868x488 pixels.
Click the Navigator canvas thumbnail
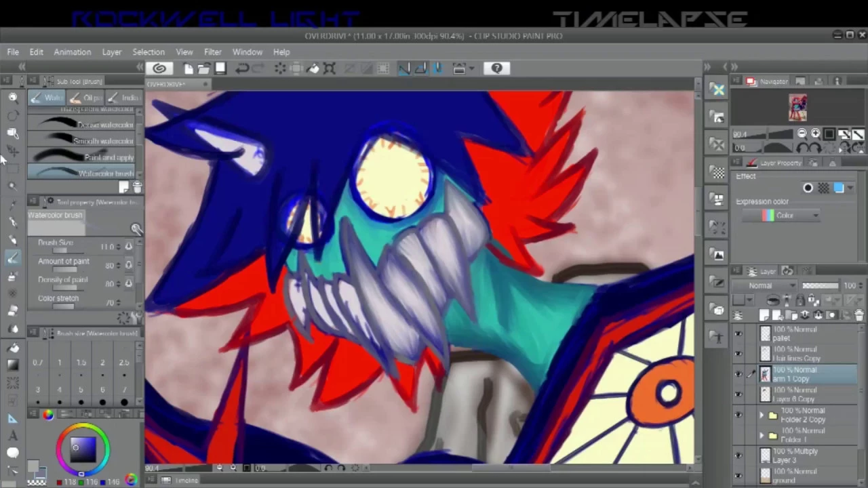pos(797,108)
